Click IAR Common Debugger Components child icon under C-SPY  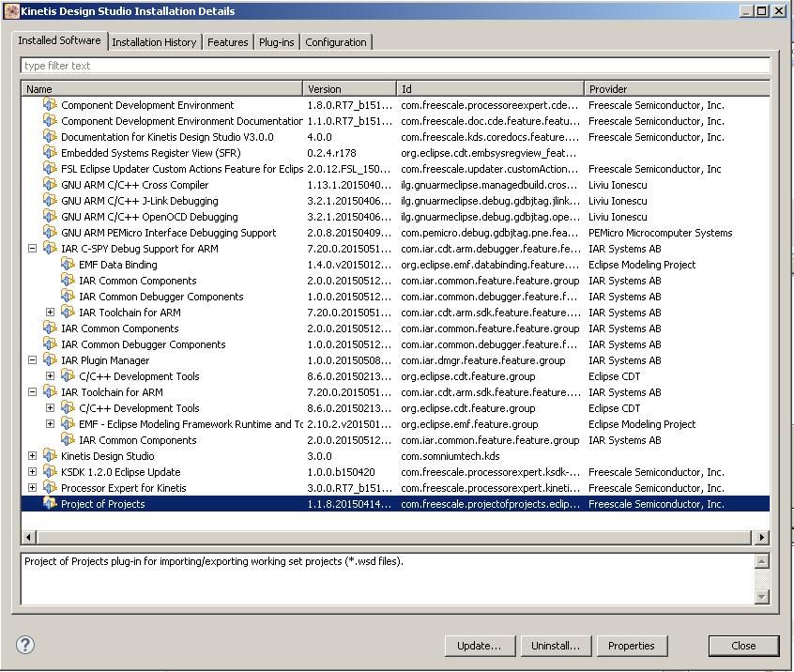point(68,297)
